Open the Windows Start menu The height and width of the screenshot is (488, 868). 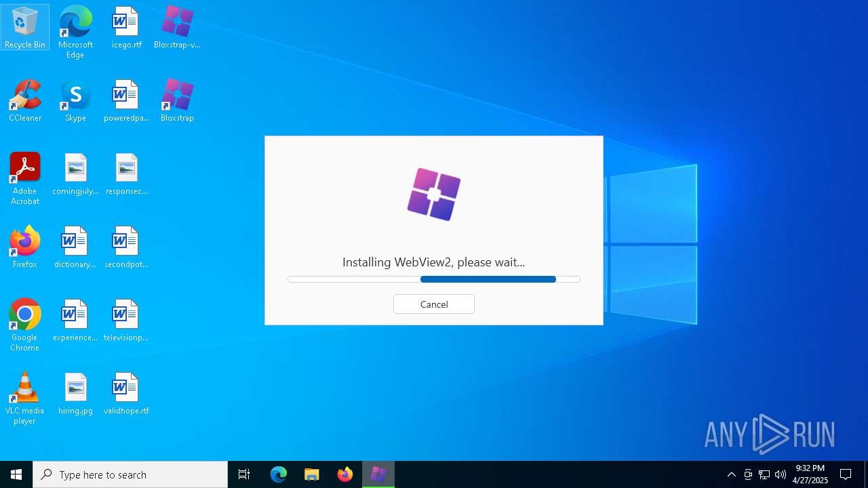click(x=16, y=474)
